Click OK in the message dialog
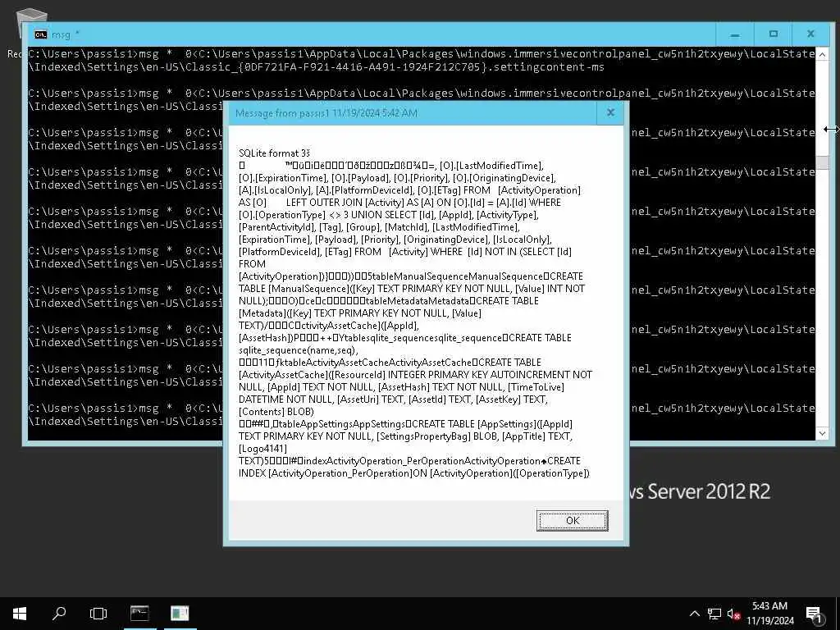 point(572,520)
